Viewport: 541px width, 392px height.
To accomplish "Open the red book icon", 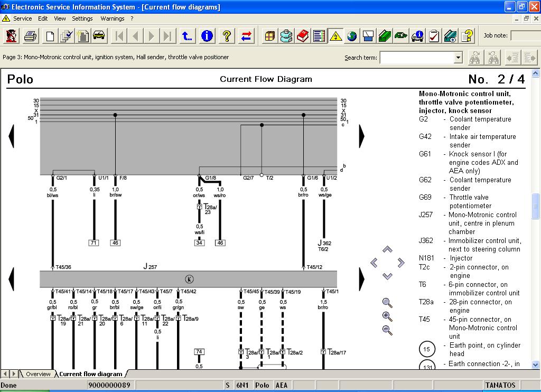I will click(303, 36).
